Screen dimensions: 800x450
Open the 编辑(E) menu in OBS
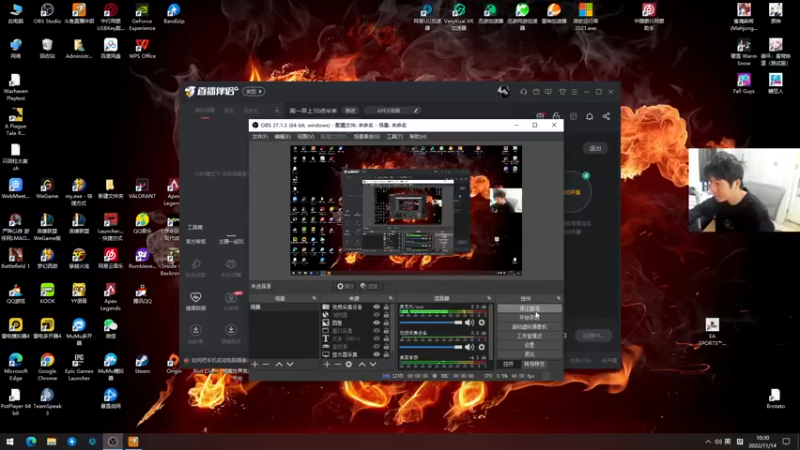[282, 137]
